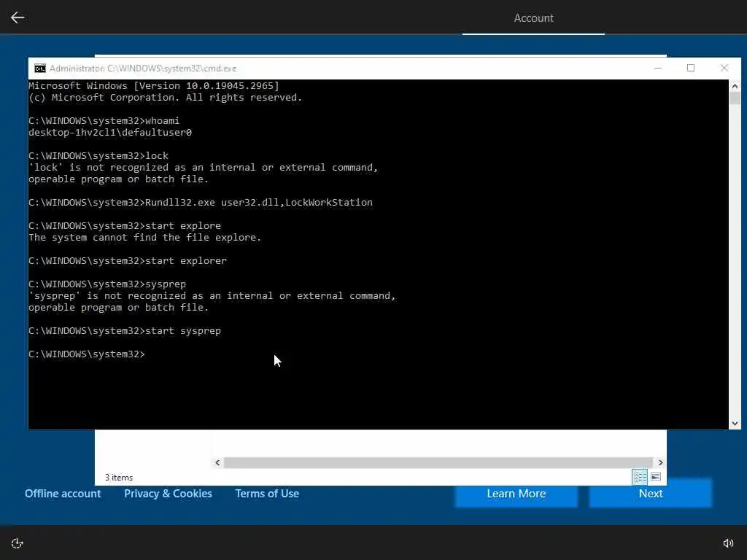
Task: Click the cmd scrollbar down arrow
Action: pyautogui.click(x=735, y=424)
